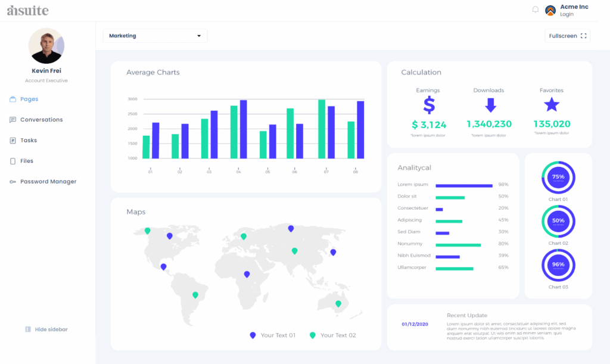Expand the Acme Inc Login account menu
The image size is (610, 364).
[574, 10]
